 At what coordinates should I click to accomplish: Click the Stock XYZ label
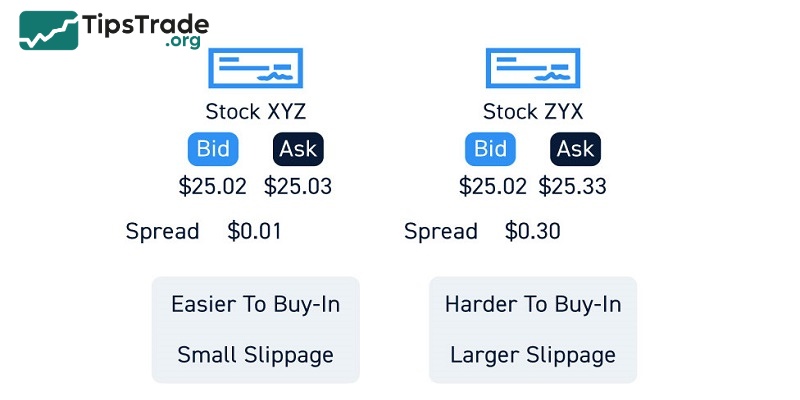point(255,111)
